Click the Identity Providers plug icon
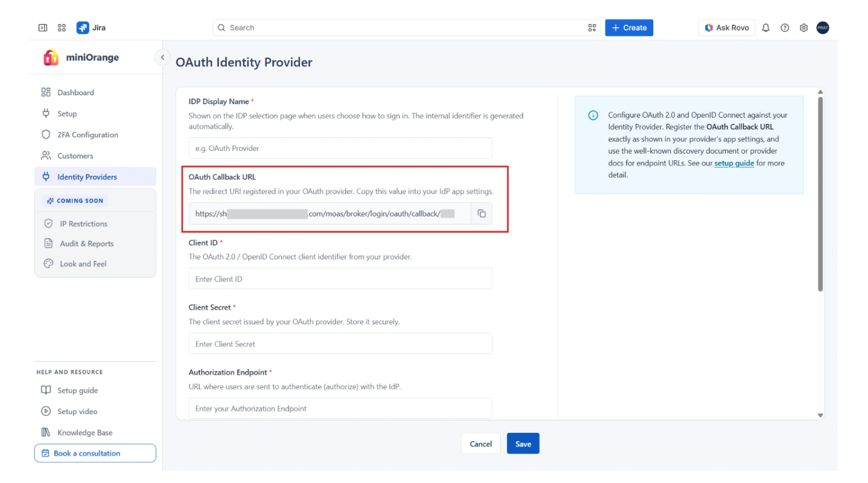Image resolution: width=868 pixels, height=483 pixels. tap(46, 176)
